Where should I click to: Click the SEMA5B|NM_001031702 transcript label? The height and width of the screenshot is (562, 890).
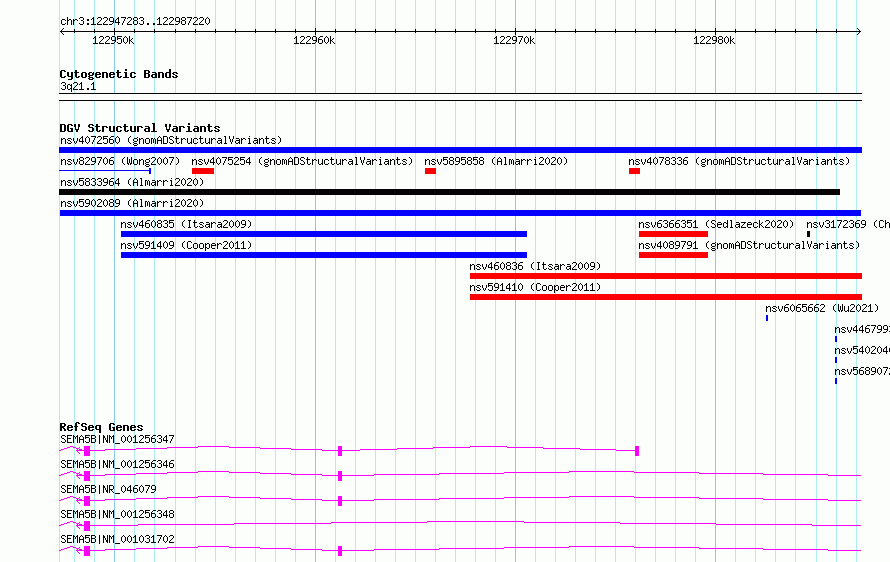(x=117, y=539)
